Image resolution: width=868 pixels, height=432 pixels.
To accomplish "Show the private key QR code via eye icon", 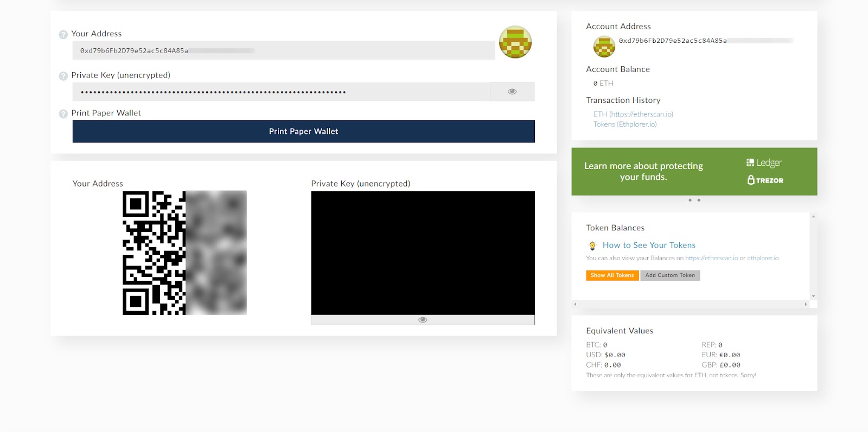I will tap(423, 320).
